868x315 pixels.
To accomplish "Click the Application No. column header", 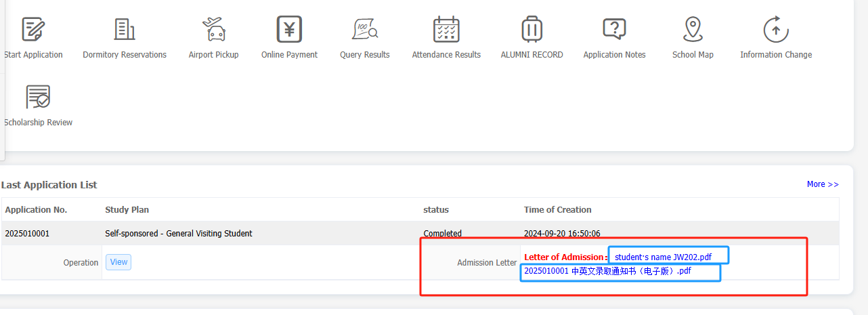I will pos(36,210).
